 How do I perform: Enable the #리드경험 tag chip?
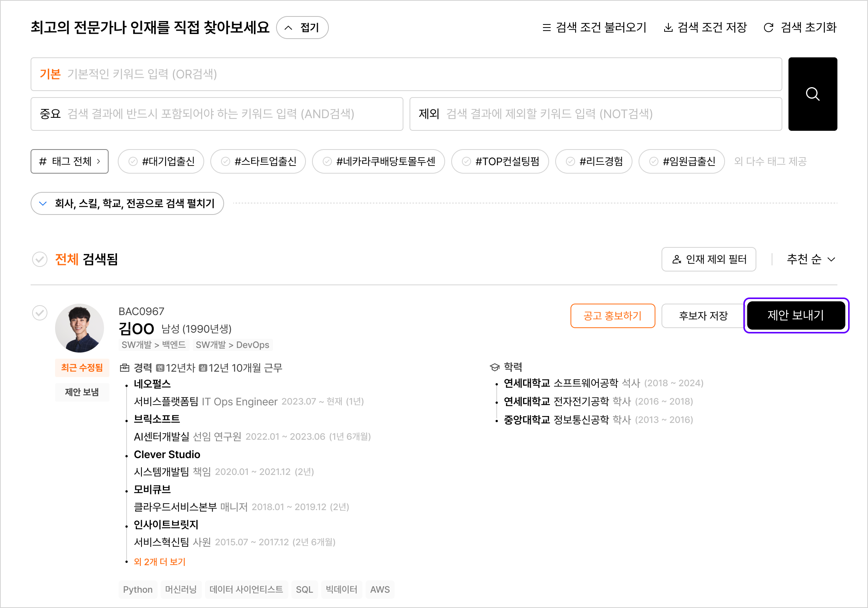pyautogui.click(x=593, y=161)
